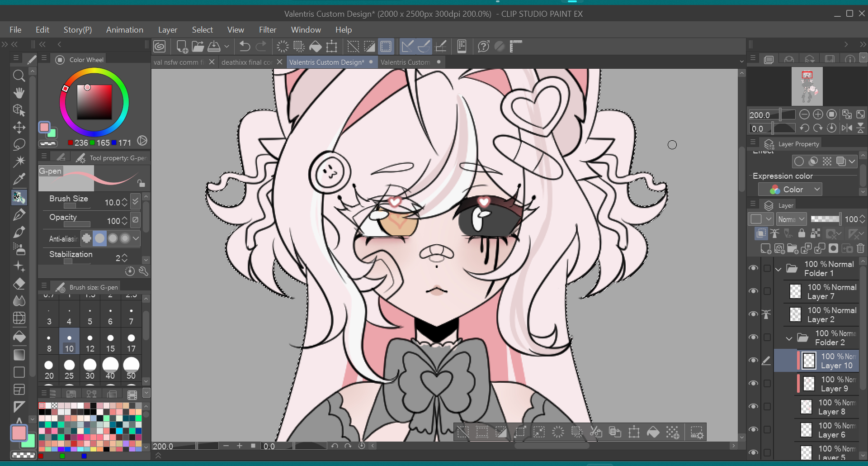Image resolution: width=868 pixels, height=466 pixels.
Task: Open the Expression color dropdown
Action: point(796,190)
